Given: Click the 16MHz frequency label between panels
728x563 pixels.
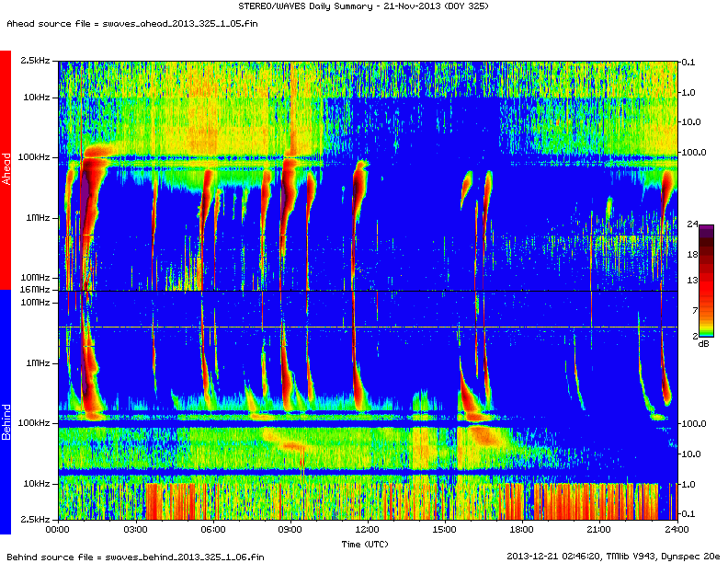Looking at the screenshot, I should [36, 290].
